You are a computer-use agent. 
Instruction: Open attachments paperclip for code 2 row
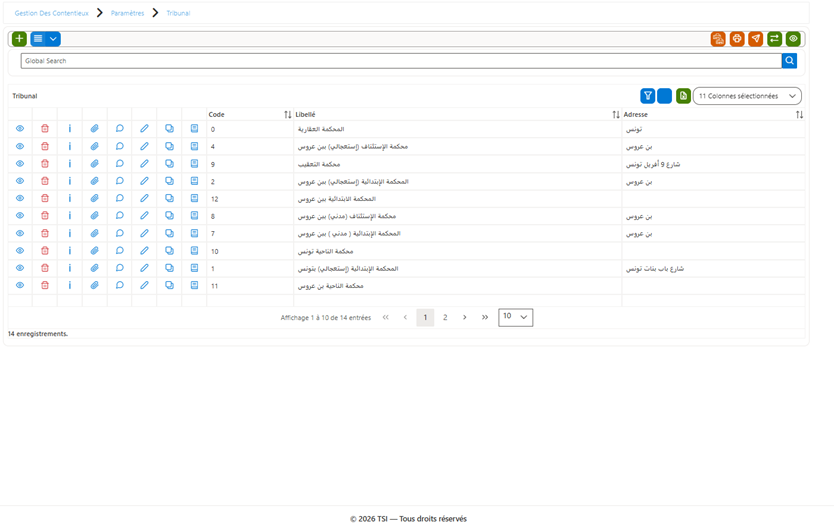(94, 181)
